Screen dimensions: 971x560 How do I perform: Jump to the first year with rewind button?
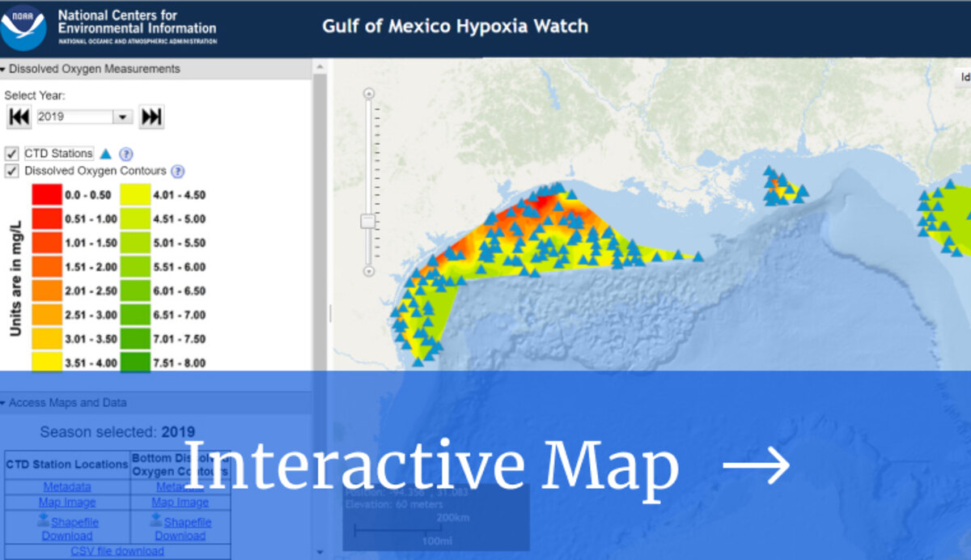(19, 117)
